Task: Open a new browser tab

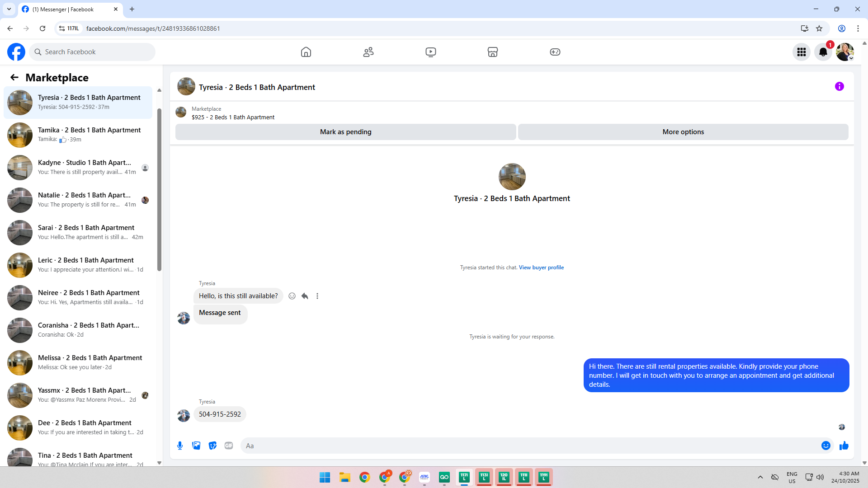Action: pyautogui.click(x=132, y=9)
